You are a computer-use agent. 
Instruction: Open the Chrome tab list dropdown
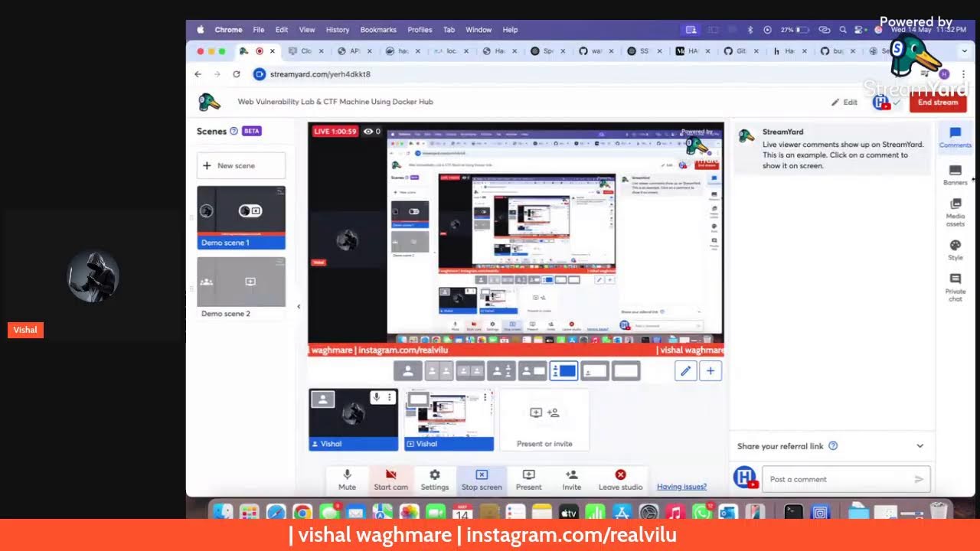click(963, 51)
